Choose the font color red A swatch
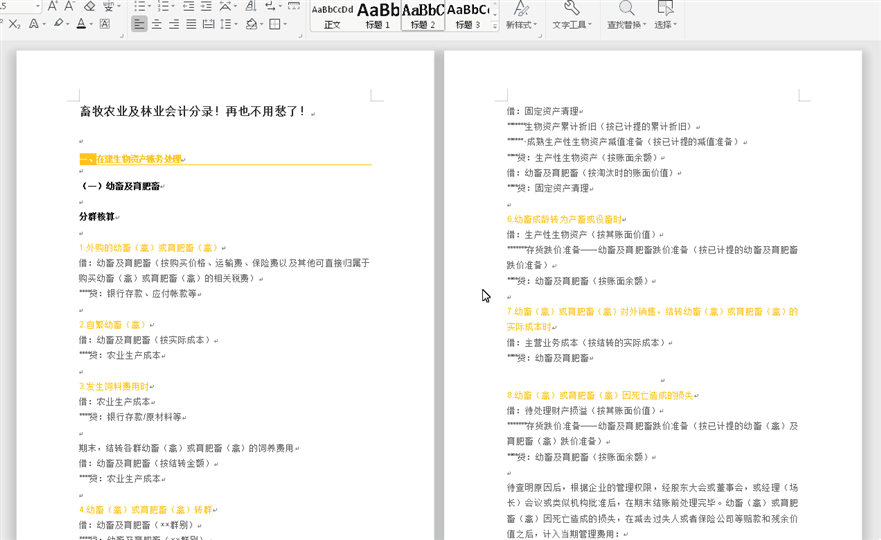This screenshot has height=540, width=881. click(x=81, y=24)
